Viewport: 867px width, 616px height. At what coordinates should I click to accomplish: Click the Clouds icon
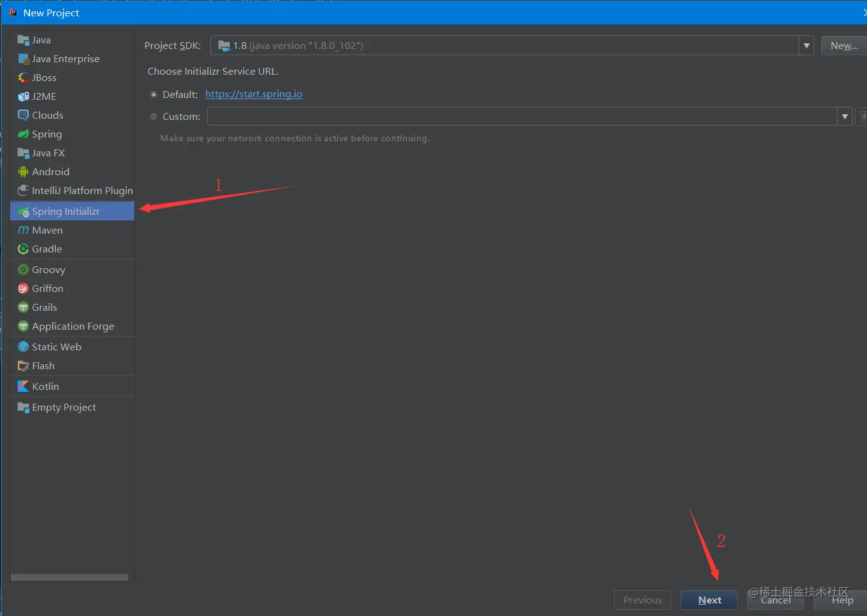[x=23, y=116]
